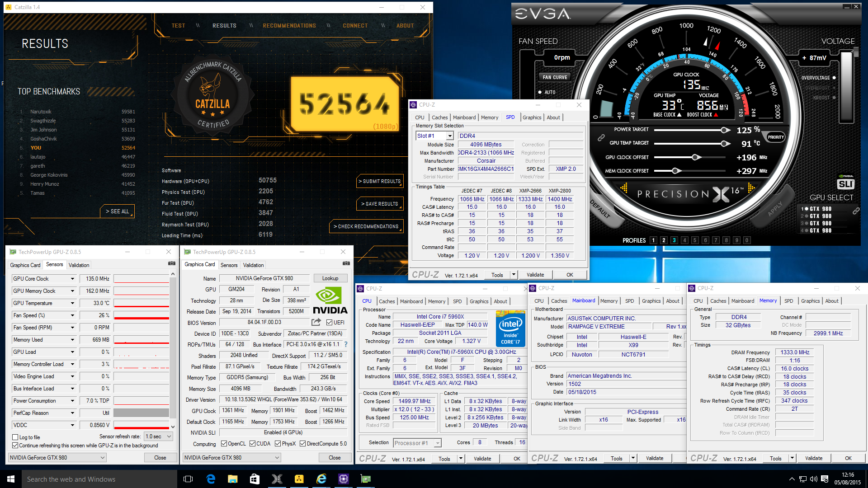
Task: Open the Precision X taskbar icon
Action: [277, 479]
